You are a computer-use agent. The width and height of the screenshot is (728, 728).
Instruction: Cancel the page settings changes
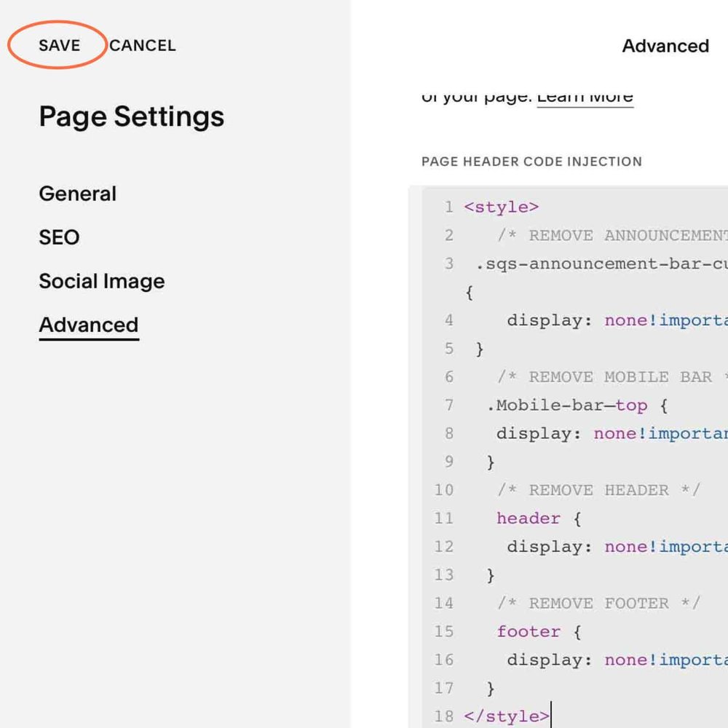[x=143, y=45]
